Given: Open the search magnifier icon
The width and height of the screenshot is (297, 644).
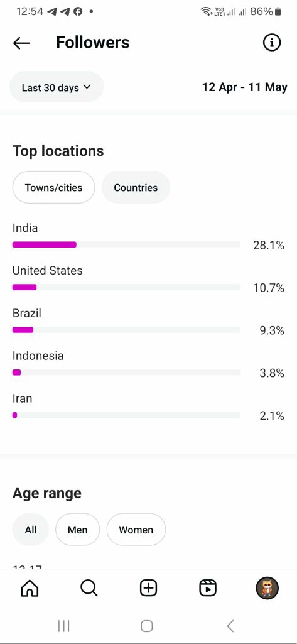Looking at the screenshot, I should [x=89, y=588].
